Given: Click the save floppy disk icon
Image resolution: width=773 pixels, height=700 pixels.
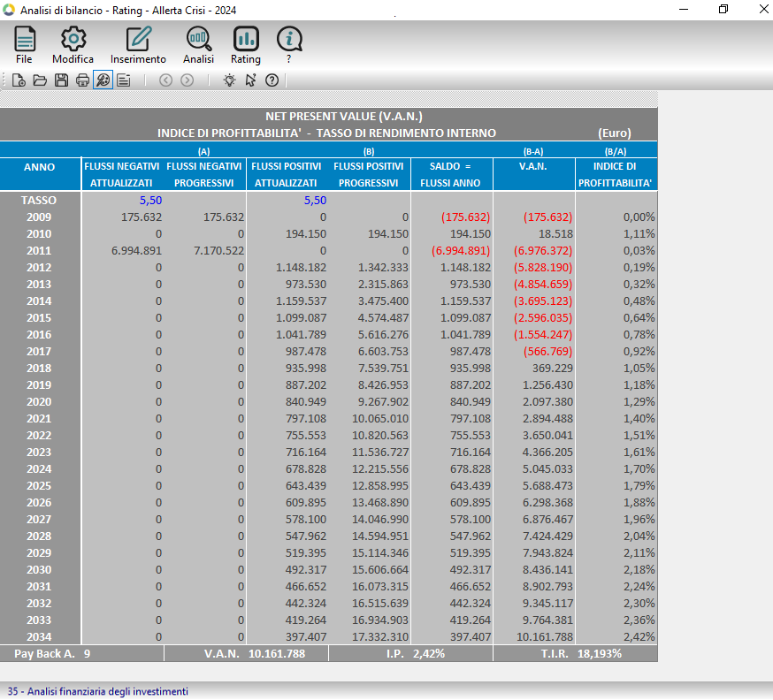Looking at the screenshot, I should [61, 80].
